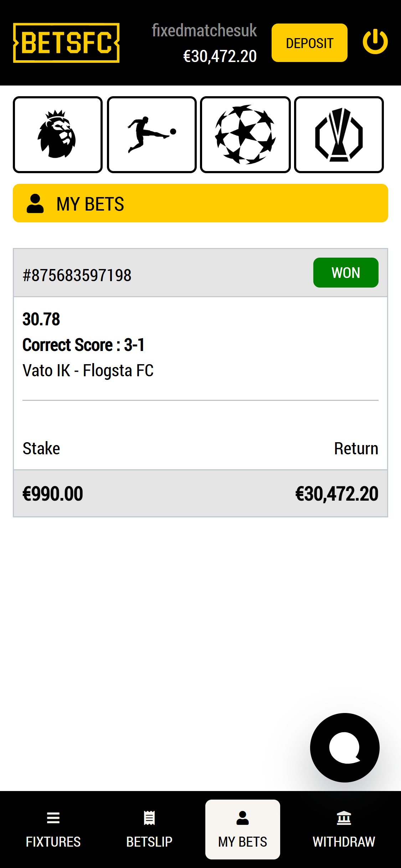
Task: Click the yellow MY BETS header bar
Action: 200,203
